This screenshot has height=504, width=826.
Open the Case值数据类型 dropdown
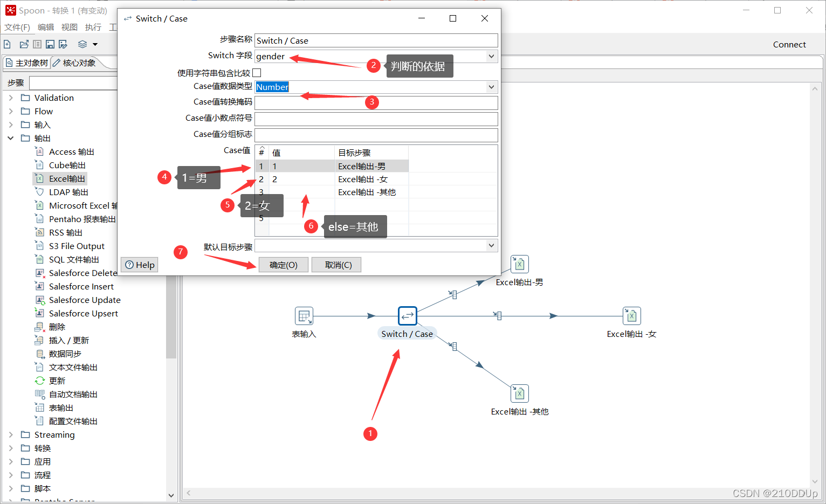491,87
